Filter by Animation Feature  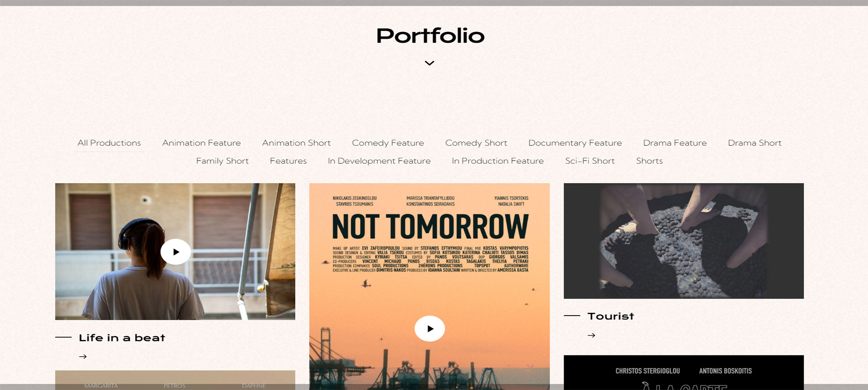(201, 143)
